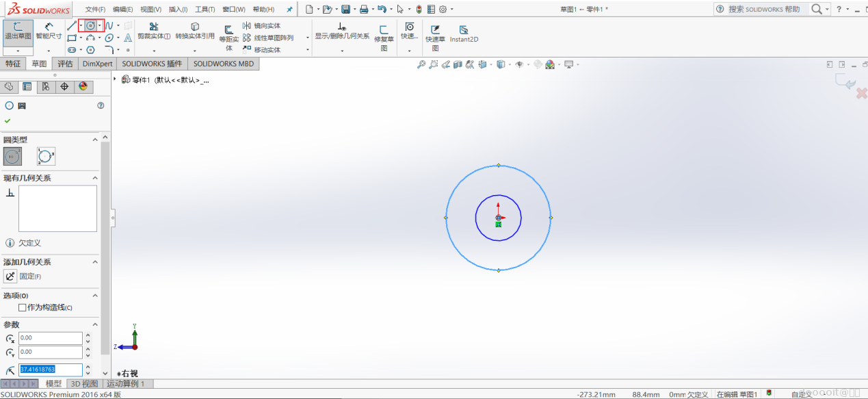Open the Instant2D tool
Image resolution: width=868 pixels, height=399 pixels.
pos(464,34)
